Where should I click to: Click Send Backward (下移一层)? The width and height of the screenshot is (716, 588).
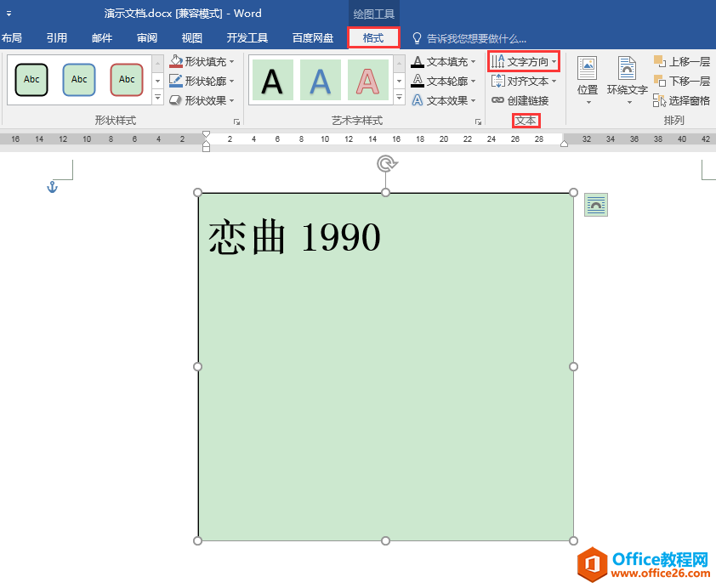coord(682,81)
